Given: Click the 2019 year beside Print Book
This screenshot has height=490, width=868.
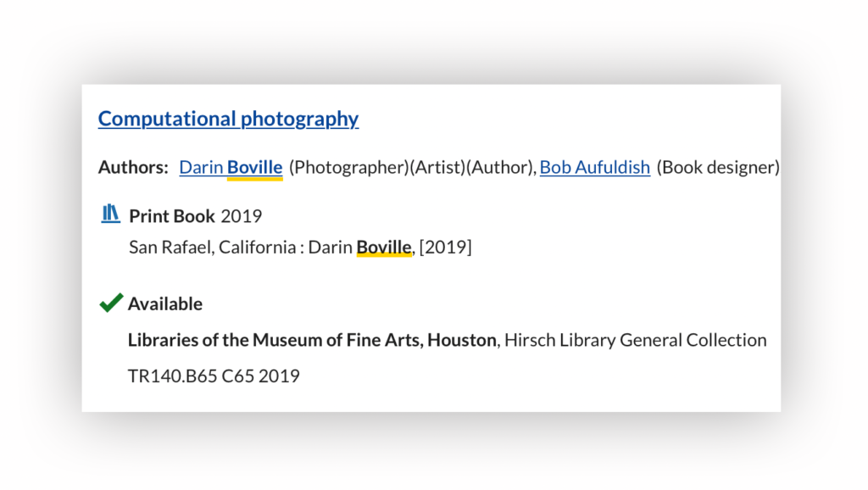Looking at the screenshot, I should [x=242, y=216].
